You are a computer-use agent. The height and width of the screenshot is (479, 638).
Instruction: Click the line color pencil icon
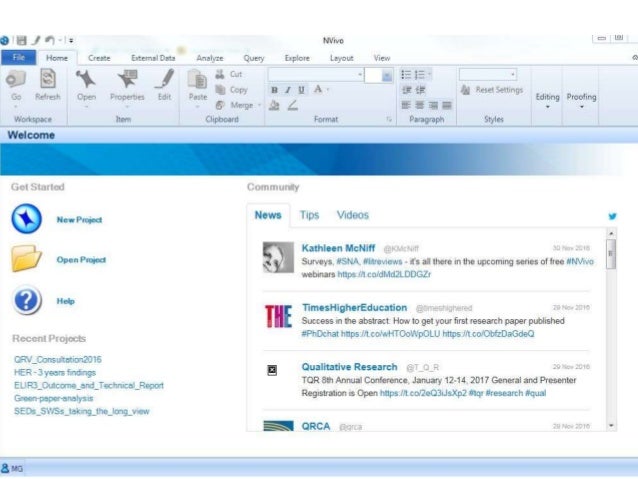[293, 105]
